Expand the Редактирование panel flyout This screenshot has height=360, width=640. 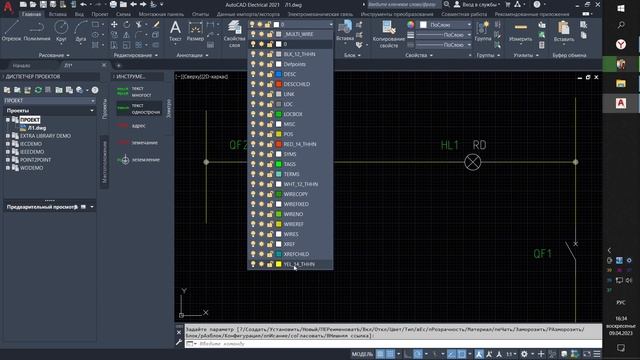(136, 55)
